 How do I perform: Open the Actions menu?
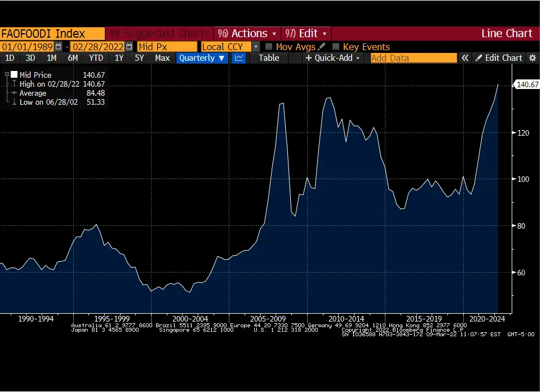[x=247, y=33]
